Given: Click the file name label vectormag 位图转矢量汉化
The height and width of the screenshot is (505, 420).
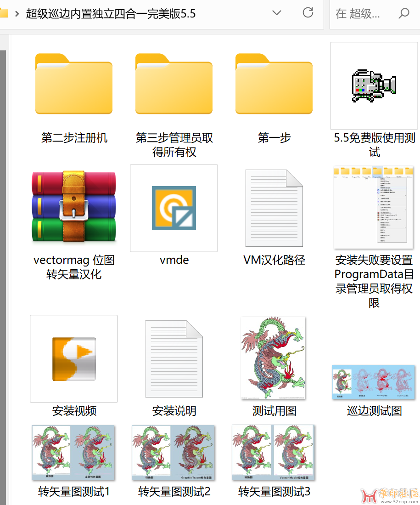Looking at the screenshot, I should 74,267.
